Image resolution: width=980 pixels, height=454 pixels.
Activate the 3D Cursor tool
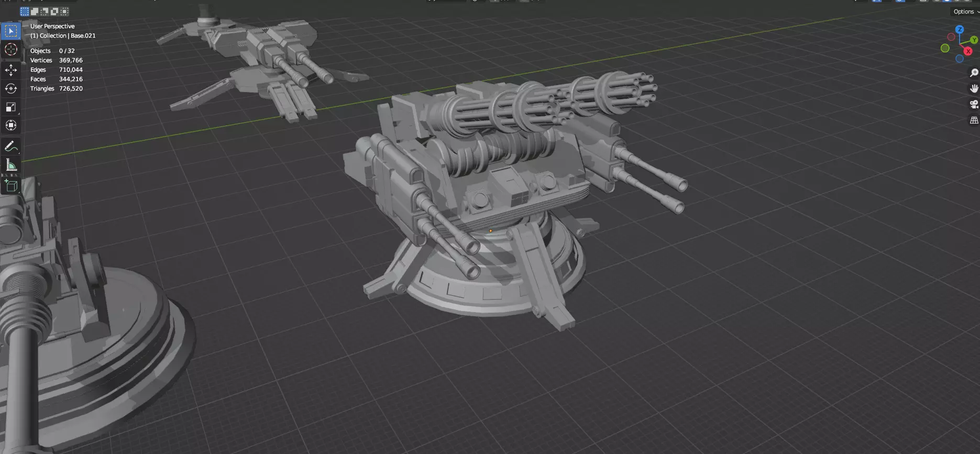[x=11, y=50]
